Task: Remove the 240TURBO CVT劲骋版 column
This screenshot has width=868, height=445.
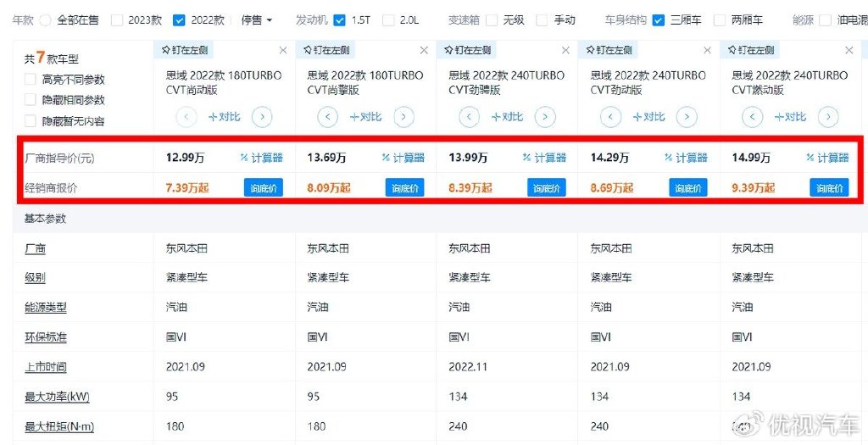Action: (565, 50)
